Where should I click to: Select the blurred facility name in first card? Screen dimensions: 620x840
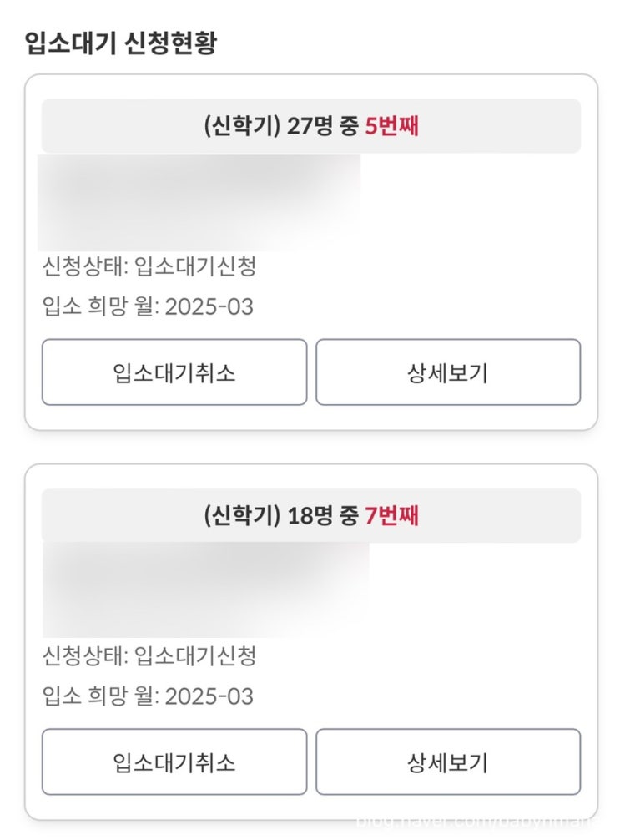(200, 200)
